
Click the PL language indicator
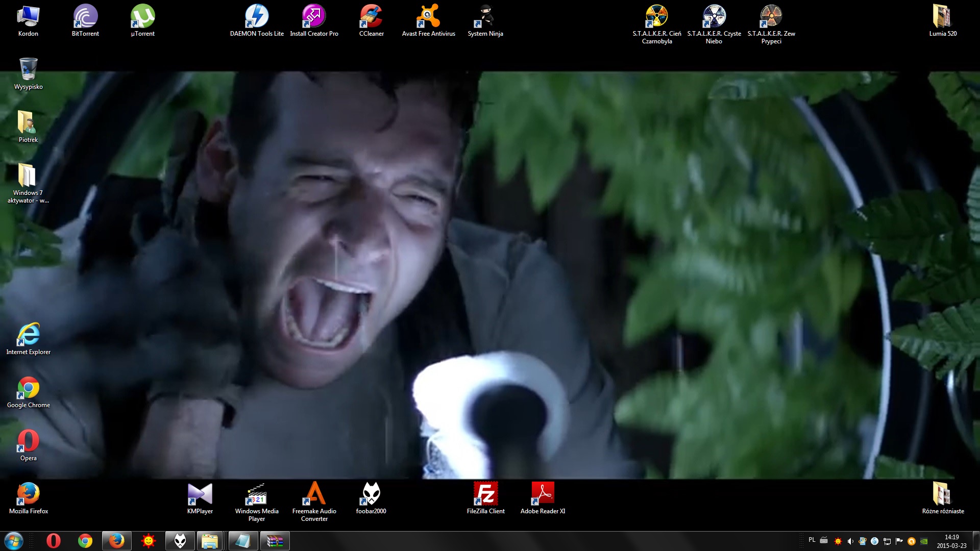click(812, 540)
